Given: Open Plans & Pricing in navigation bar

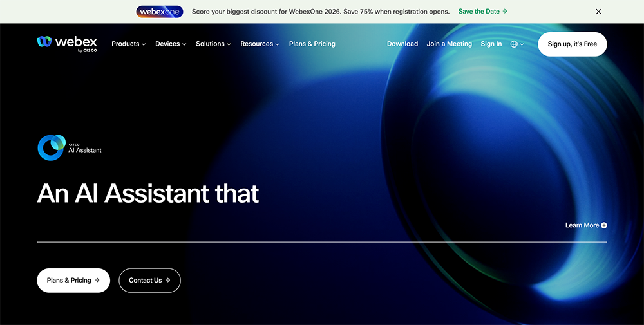Looking at the screenshot, I should click(312, 44).
